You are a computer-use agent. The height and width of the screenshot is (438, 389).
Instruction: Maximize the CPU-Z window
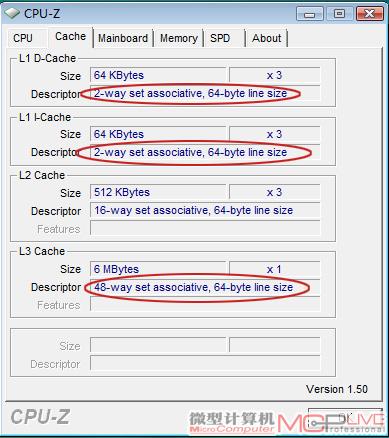(339, 14)
